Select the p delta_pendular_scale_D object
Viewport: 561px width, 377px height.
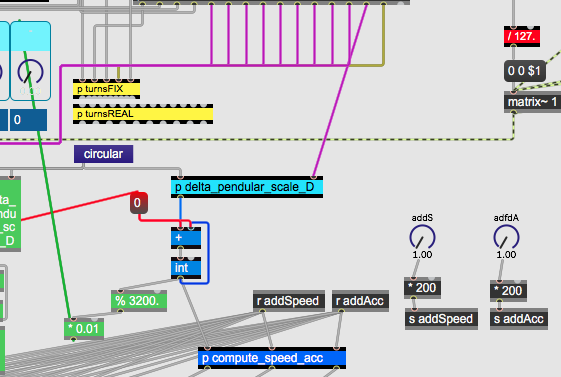click(247, 187)
